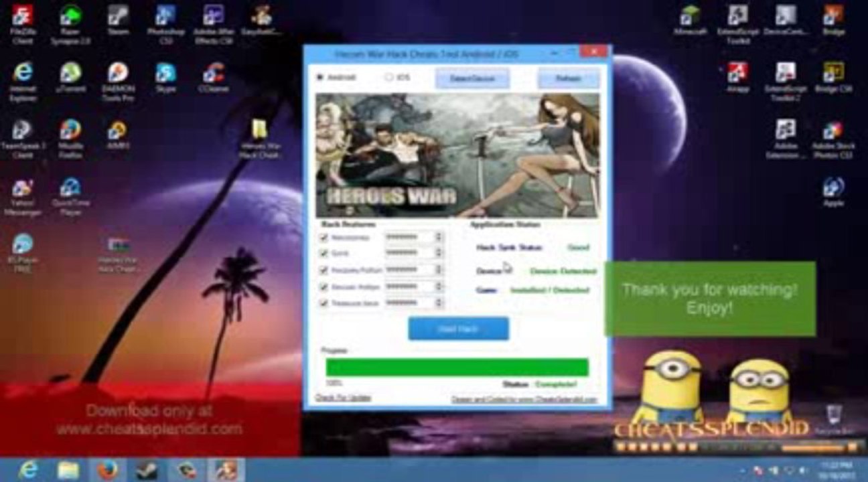Select Mozilla Firefox desktop shortcut
The width and height of the screenshot is (868, 482).
(x=70, y=139)
